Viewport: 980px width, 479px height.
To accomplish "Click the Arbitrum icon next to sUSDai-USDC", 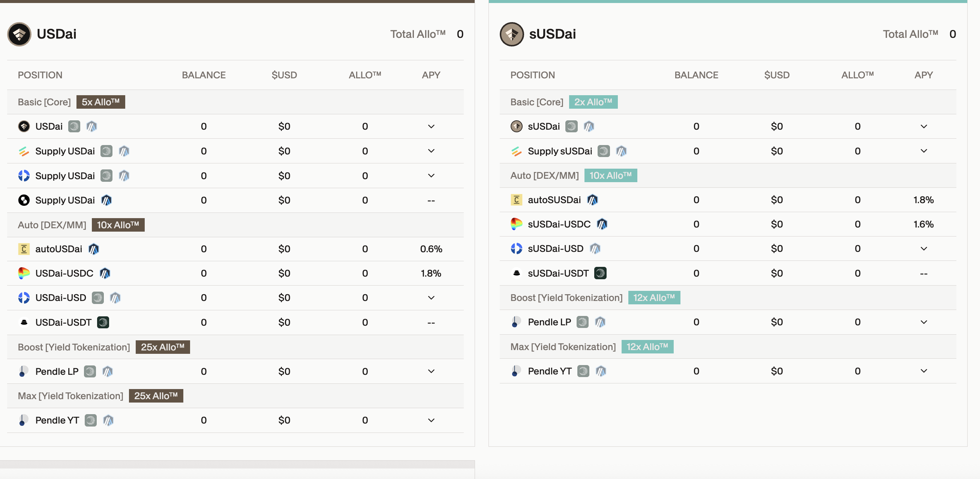I will (x=601, y=224).
